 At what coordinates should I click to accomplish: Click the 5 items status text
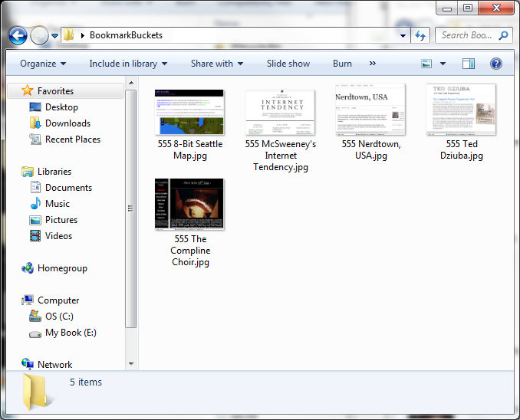coord(86,382)
